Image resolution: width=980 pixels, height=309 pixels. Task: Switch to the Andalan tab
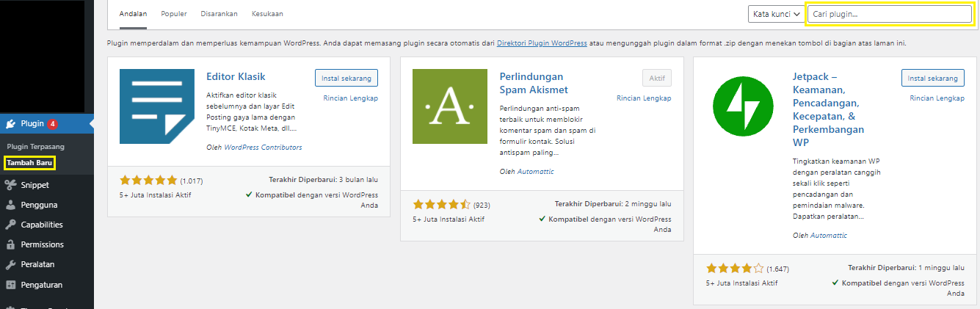pyautogui.click(x=133, y=14)
